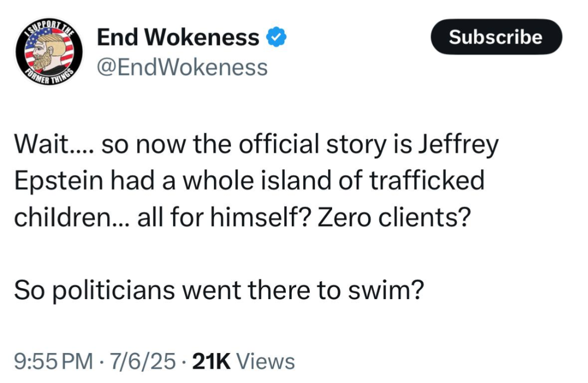Click the American flag in the avatar
Viewport: 588px width, 383px height.
tap(61, 50)
